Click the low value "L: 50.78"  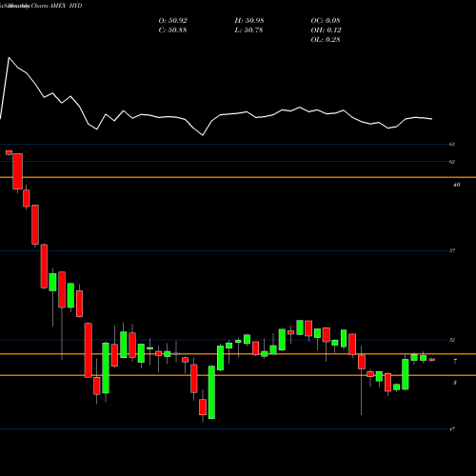click(x=248, y=30)
